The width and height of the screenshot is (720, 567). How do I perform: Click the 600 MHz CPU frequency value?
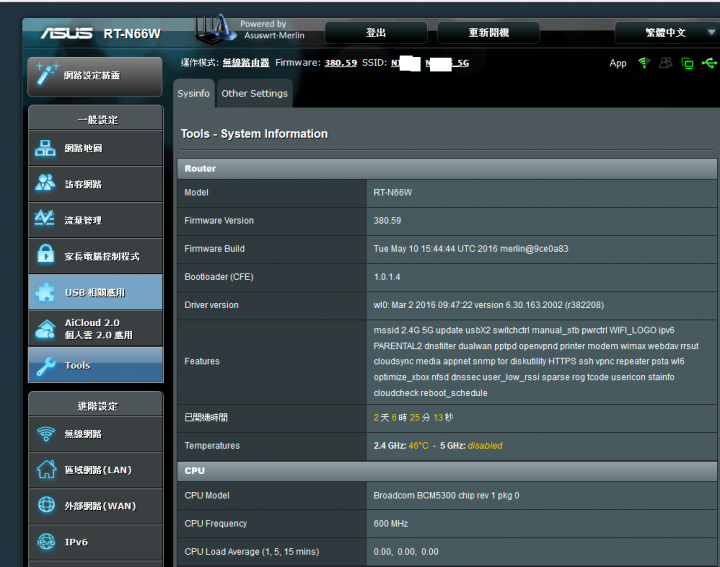point(390,523)
